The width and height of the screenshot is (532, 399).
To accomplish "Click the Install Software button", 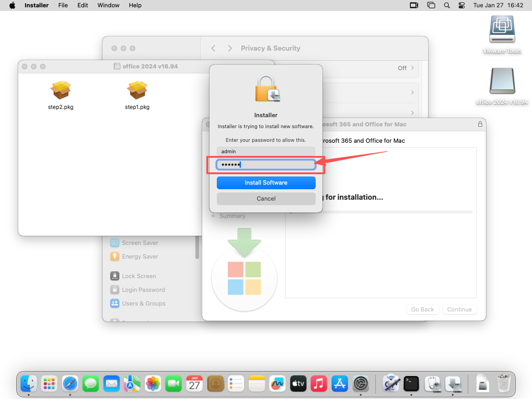I will click(266, 183).
